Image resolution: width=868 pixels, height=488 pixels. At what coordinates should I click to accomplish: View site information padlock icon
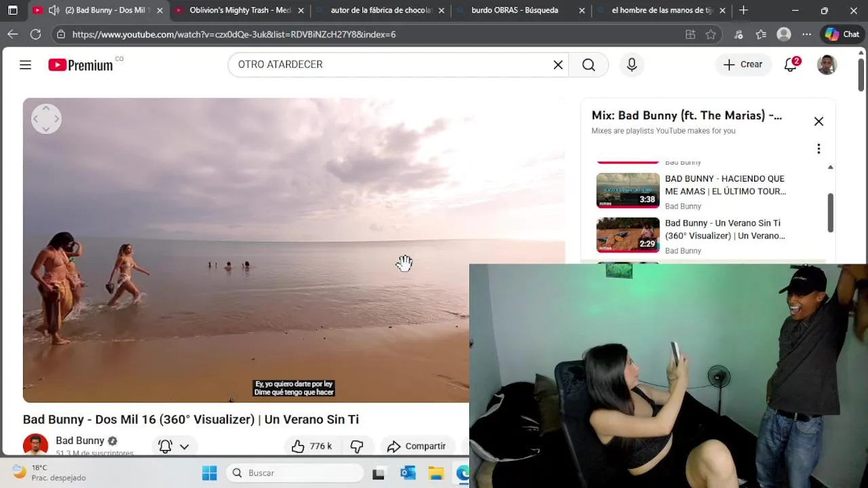coord(61,34)
